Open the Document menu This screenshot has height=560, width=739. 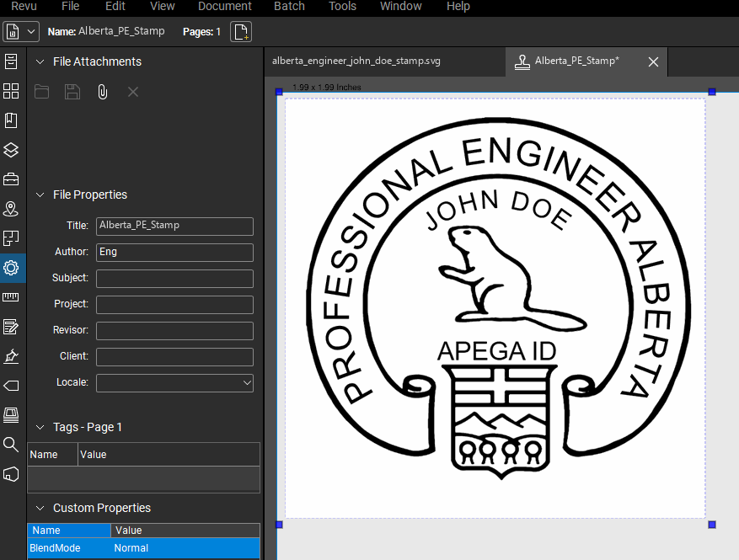coord(225,6)
